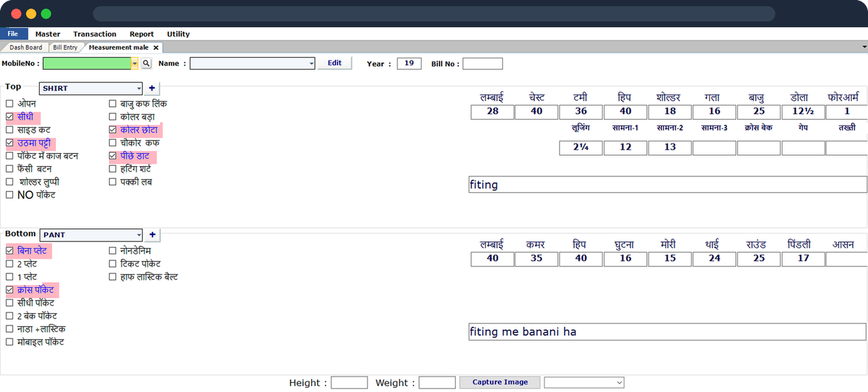The height and width of the screenshot is (392, 868).
Task: Add a new Bottom garment type with plus
Action: coord(152,235)
